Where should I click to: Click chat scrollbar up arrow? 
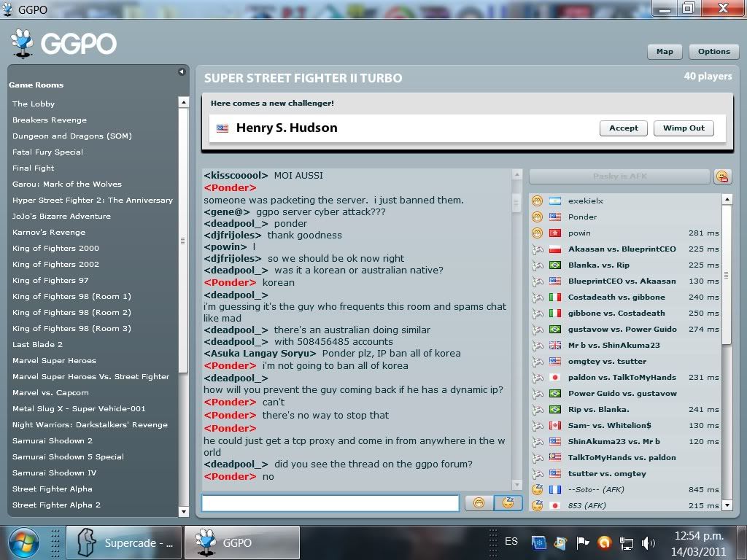point(516,175)
